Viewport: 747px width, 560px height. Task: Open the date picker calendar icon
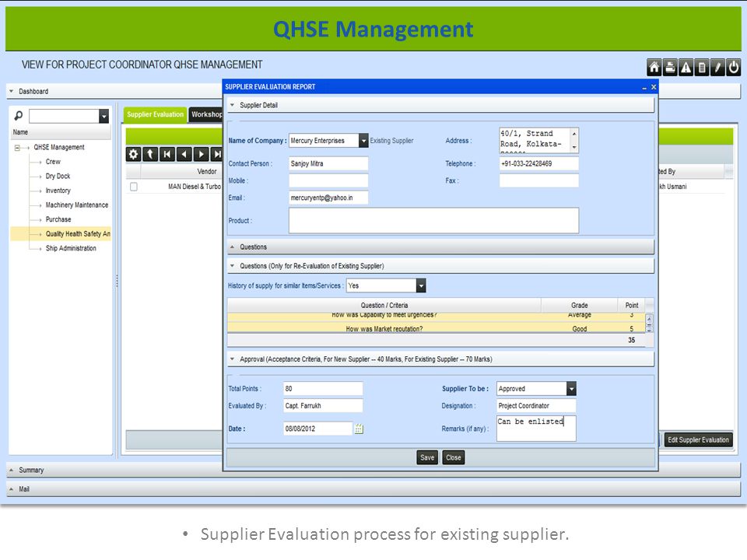click(x=359, y=429)
